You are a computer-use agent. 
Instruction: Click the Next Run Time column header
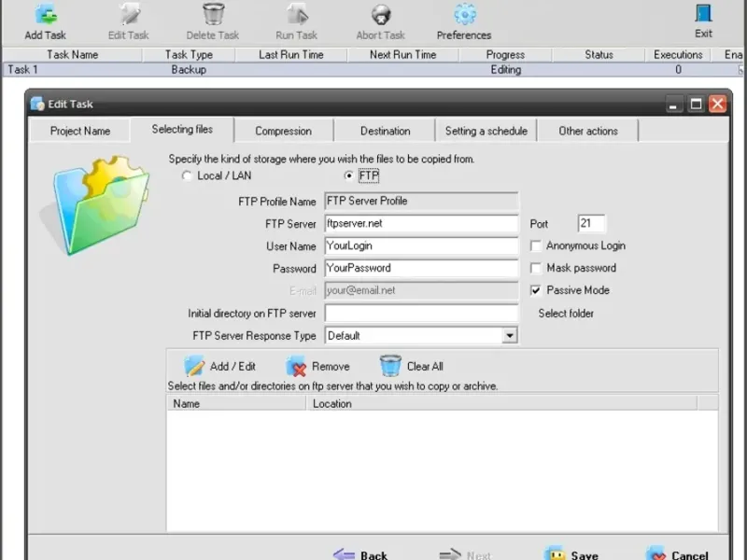click(403, 55)
